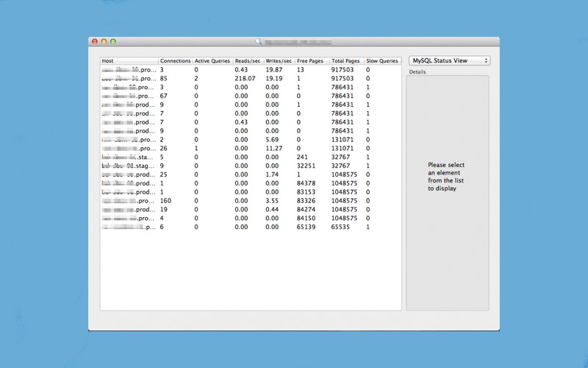Select the 1.74 Writes/sec cell
This screenshot has width=588, height=368.
pos(272,174)
